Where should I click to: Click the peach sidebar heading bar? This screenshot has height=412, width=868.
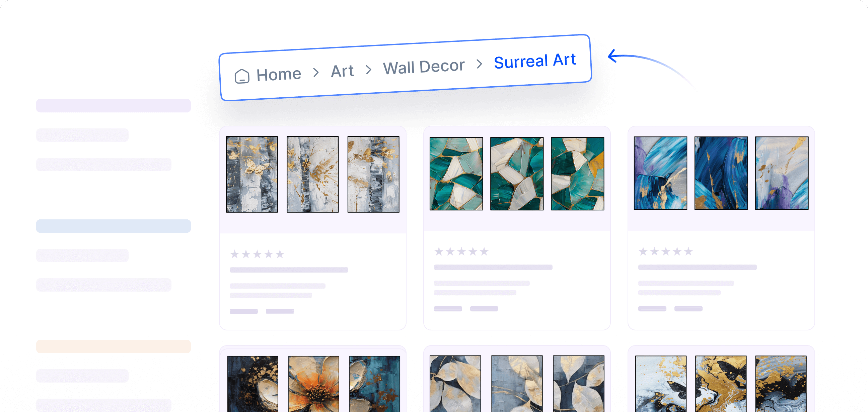113,346
